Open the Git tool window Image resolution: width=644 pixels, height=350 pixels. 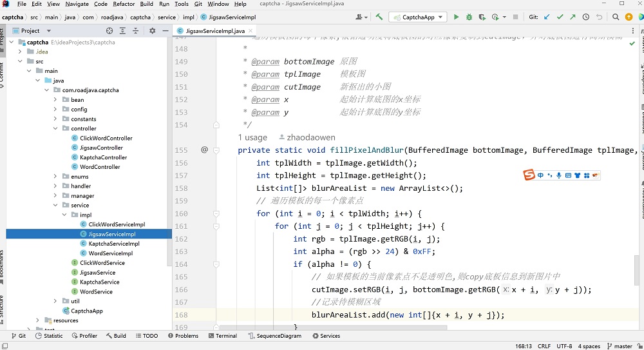19,336
